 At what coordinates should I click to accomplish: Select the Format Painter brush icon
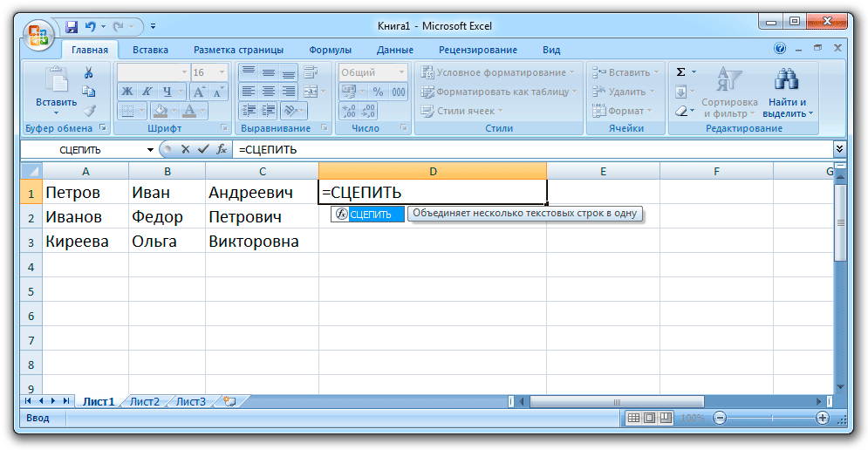coord(89,111)
